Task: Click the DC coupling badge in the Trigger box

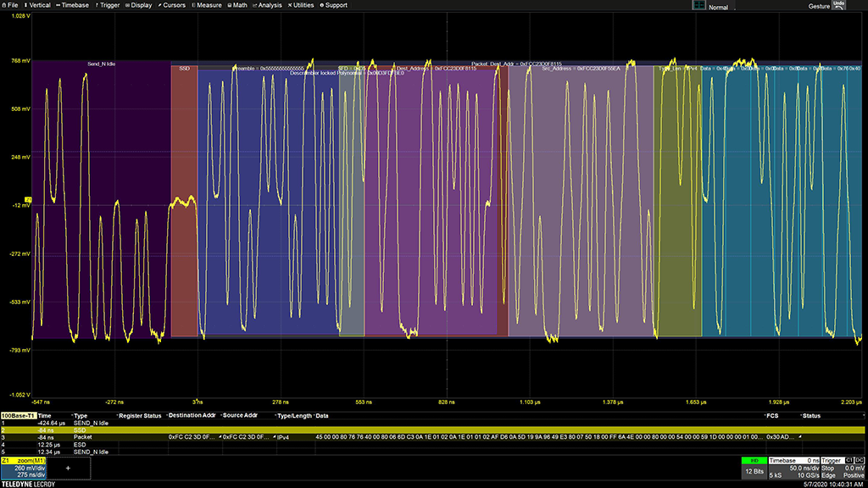Action: click(x=860, y=460)
